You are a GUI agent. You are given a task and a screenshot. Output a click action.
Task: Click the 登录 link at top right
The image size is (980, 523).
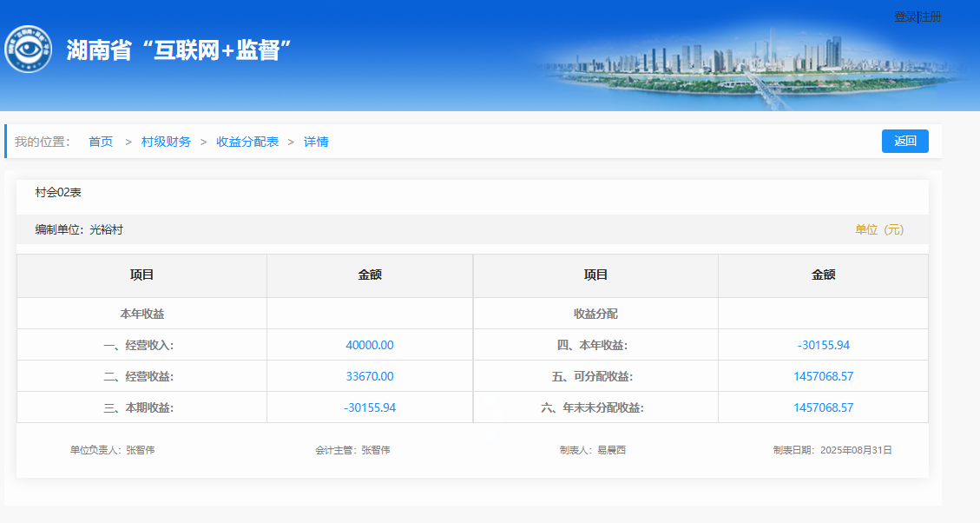pyautogui.click(x=904, y=17)
